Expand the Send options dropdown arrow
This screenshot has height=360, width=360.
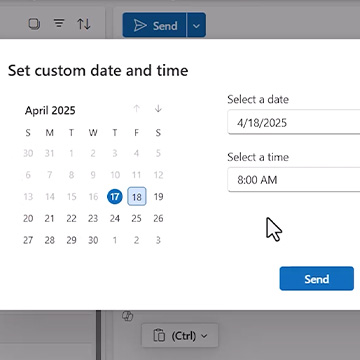(x=196, y=25)
